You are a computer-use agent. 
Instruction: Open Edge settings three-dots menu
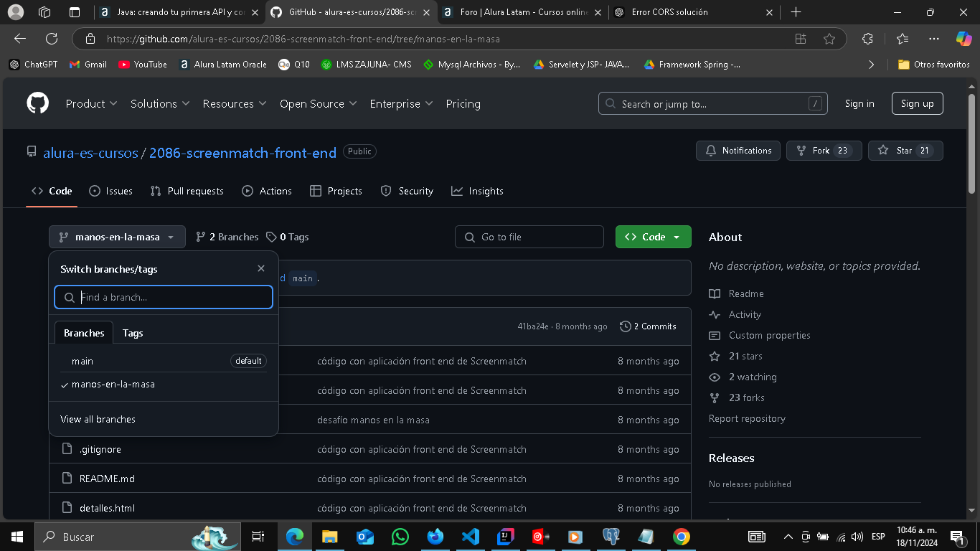pos(933,39)
